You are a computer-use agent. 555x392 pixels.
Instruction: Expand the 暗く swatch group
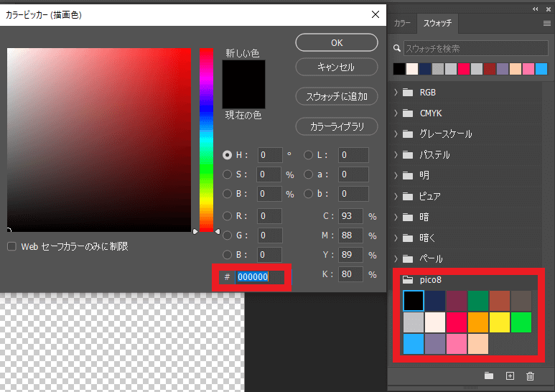(x=396, y=238)
